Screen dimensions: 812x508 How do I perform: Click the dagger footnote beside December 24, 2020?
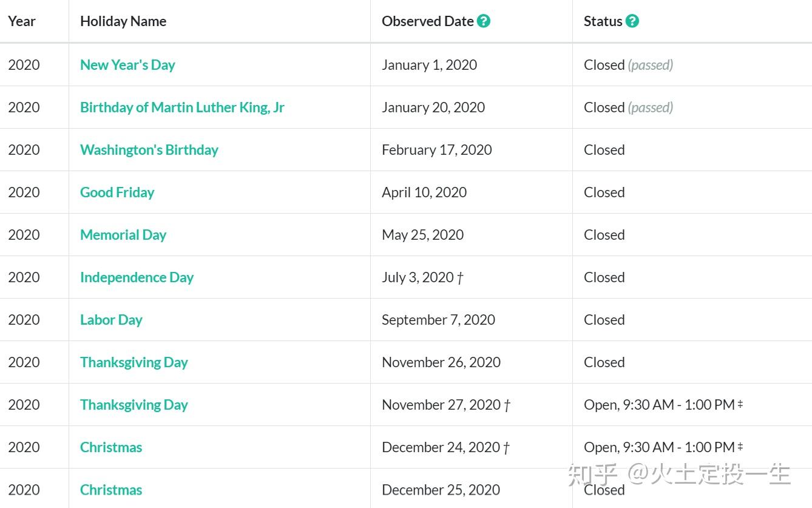(507, 448)
